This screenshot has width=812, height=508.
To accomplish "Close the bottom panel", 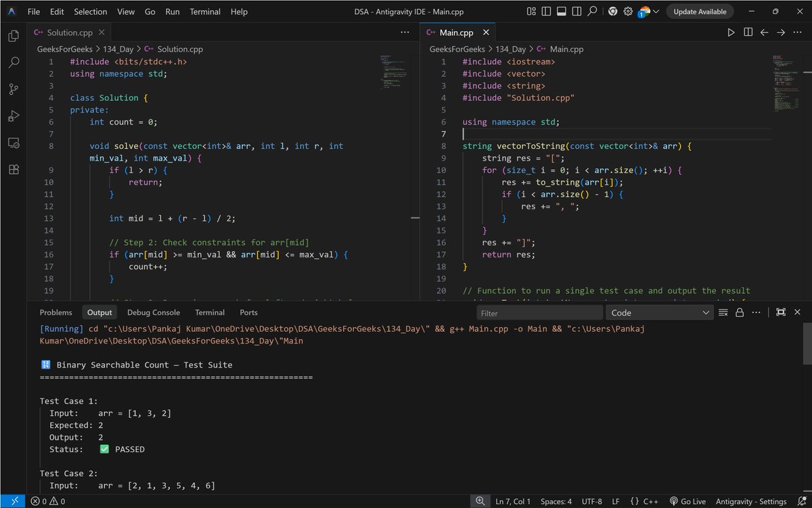I will (797, 312).
